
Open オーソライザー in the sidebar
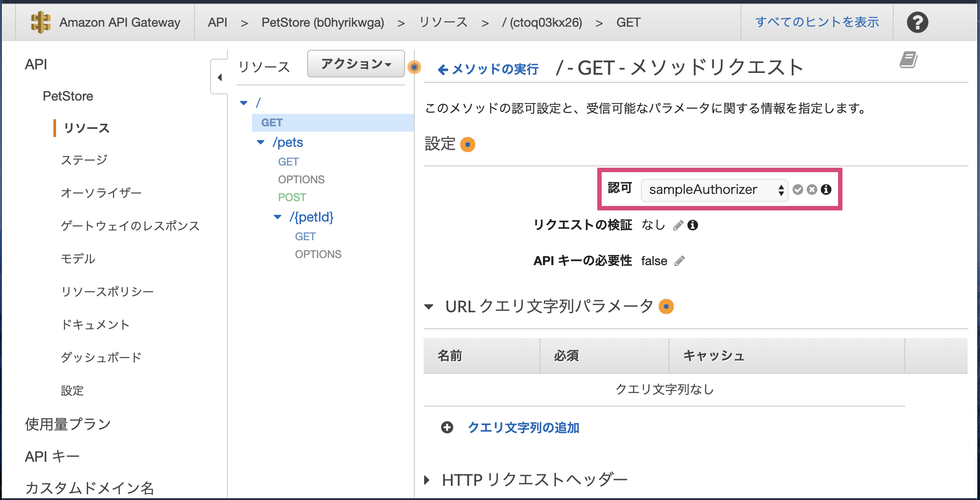pyautogui.click(x=101, y=193)
